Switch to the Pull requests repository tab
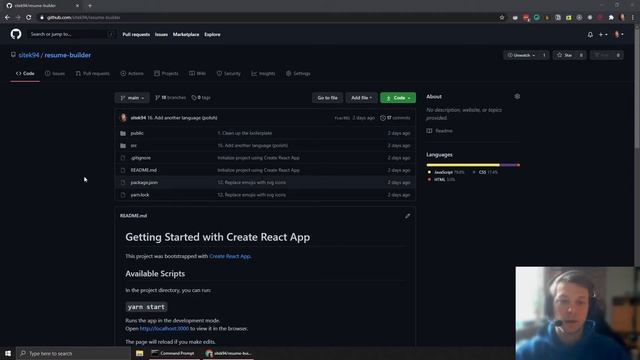Image resolution: width=640 pixels, height=360 pixels. pyautogui.click(x=93, y=73)
